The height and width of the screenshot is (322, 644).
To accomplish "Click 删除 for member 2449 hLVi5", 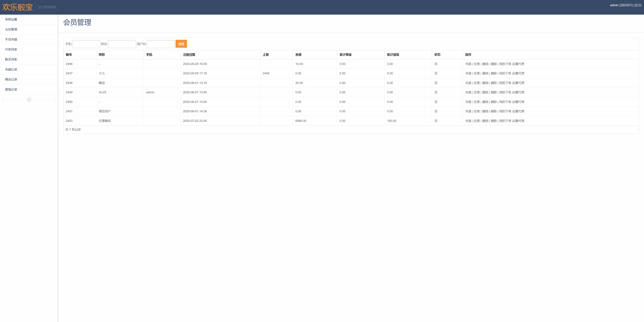I will (x=494, y=92).
